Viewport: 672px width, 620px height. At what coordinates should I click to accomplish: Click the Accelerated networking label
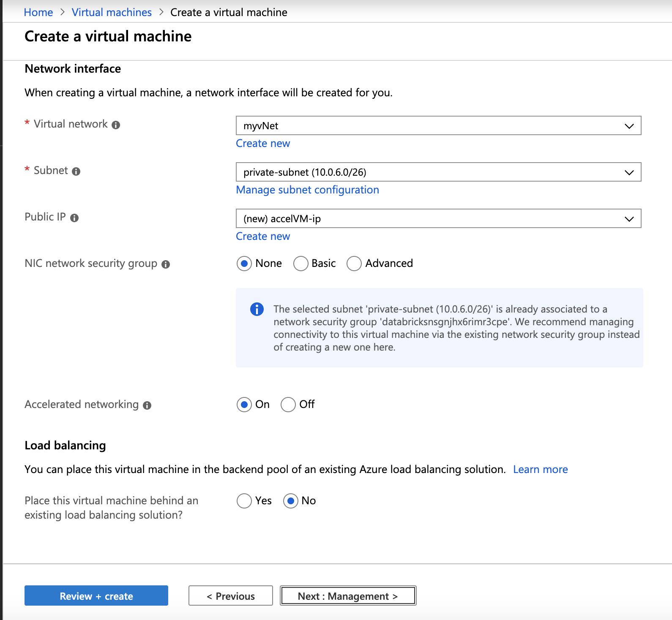coord(82,405)
